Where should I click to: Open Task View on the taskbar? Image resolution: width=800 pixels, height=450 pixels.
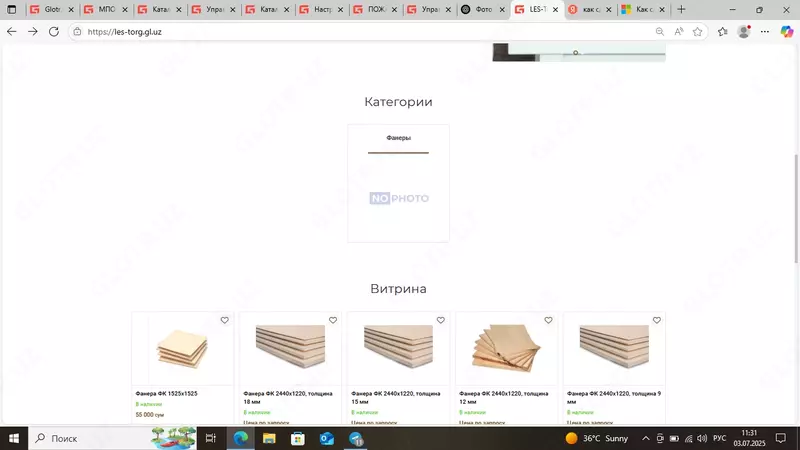(211, 438)
